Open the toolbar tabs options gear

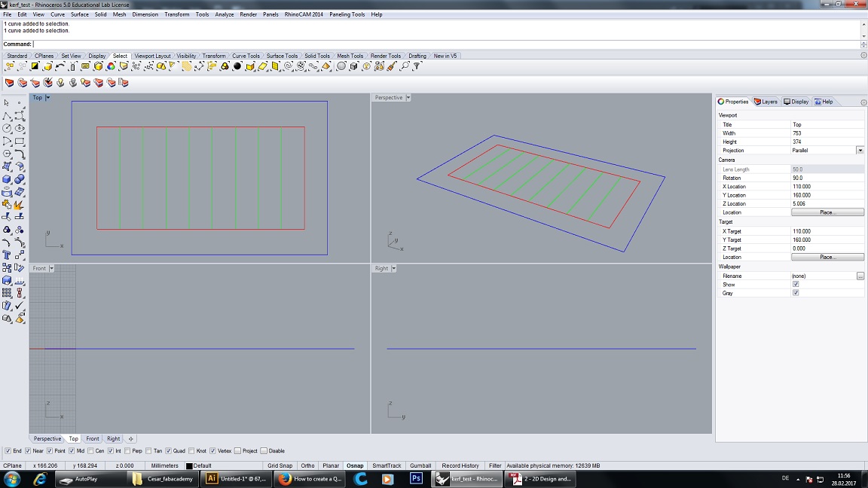tap(863, 56)
